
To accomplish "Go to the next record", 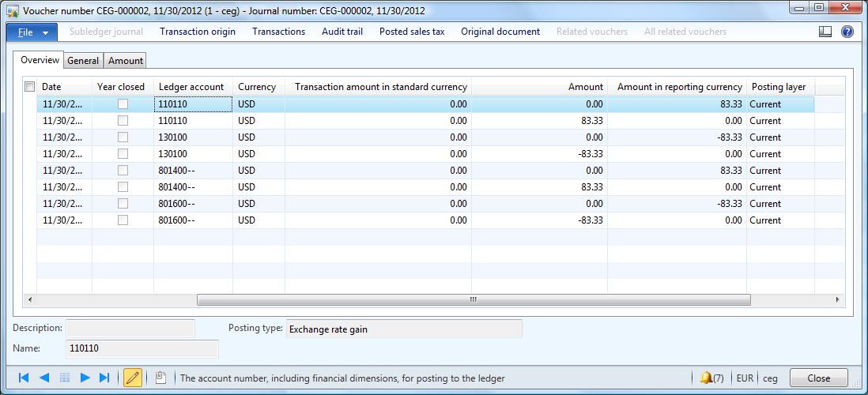I will (x=85, y=378).
